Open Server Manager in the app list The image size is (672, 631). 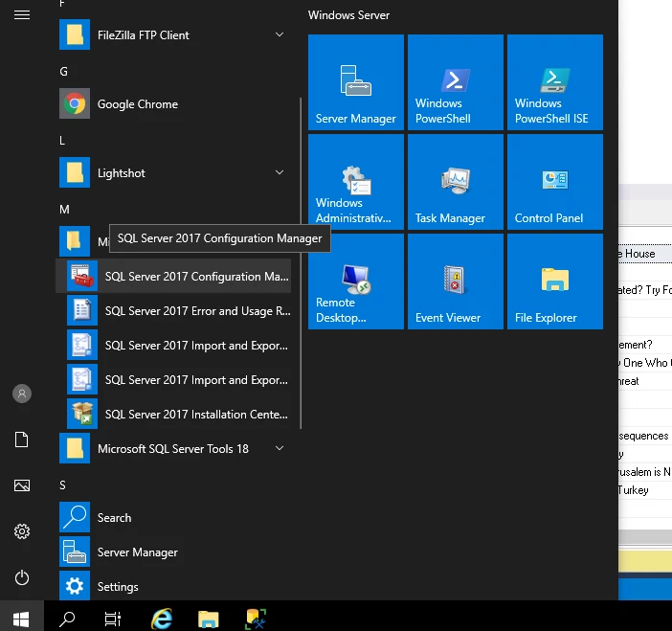tap(173, 552)
